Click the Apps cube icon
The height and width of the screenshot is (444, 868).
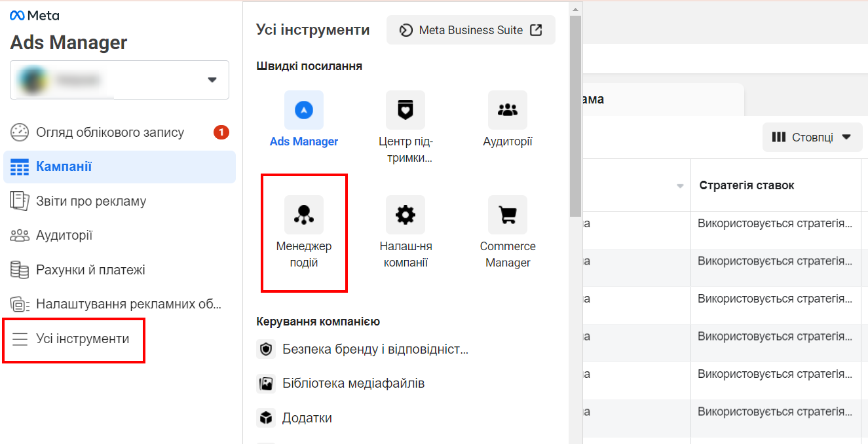click(x=265, y=418)
